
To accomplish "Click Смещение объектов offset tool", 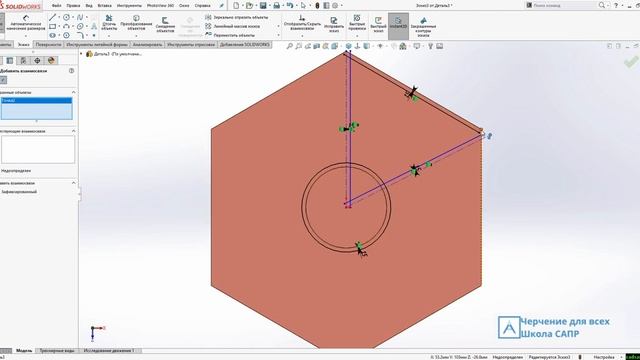I will (165, 25).
